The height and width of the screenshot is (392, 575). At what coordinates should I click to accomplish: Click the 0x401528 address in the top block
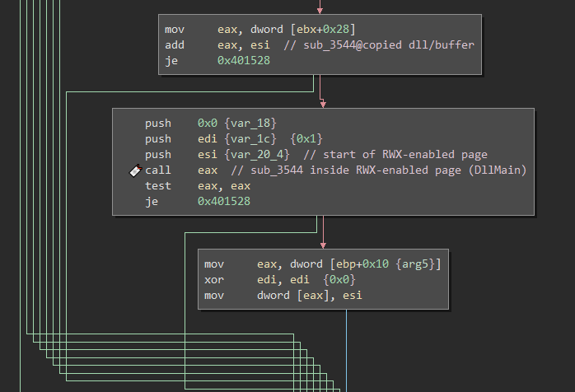tap(244, 60)
